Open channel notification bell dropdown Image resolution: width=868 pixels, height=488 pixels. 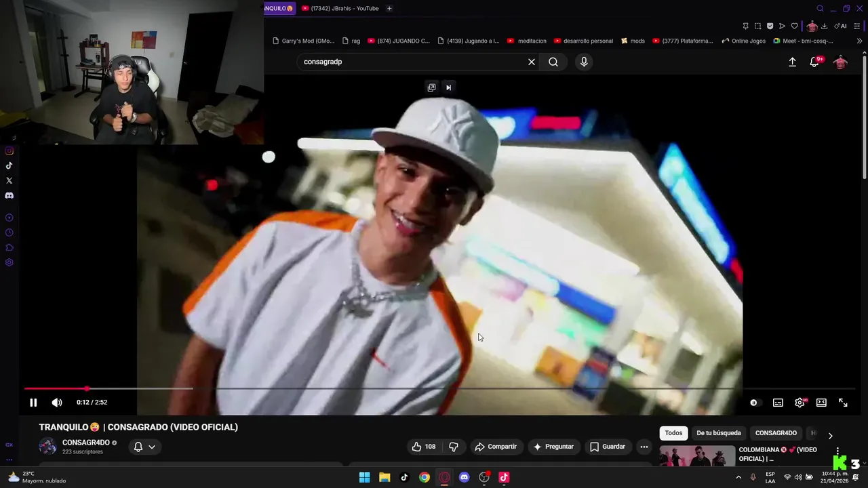(144, 447)
